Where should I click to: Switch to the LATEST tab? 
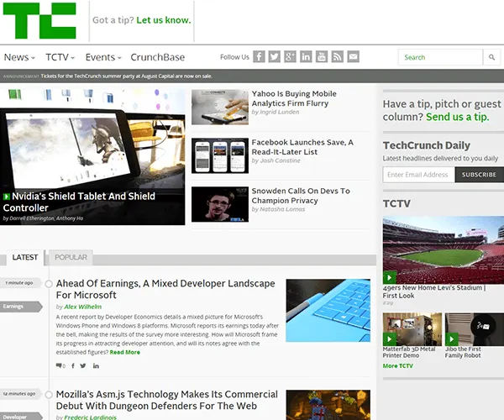click(25, 257)
